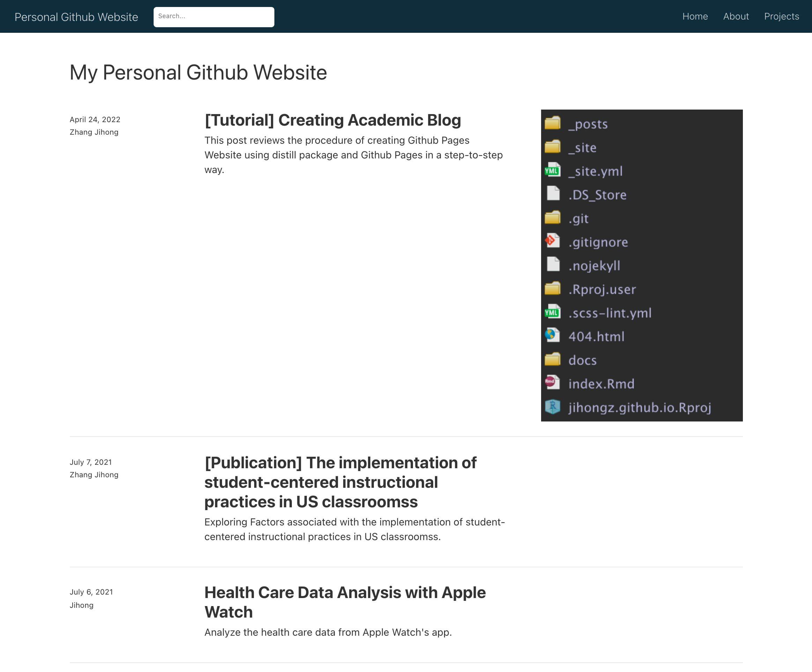Click the index.Rmd file icon

[552, 382]
